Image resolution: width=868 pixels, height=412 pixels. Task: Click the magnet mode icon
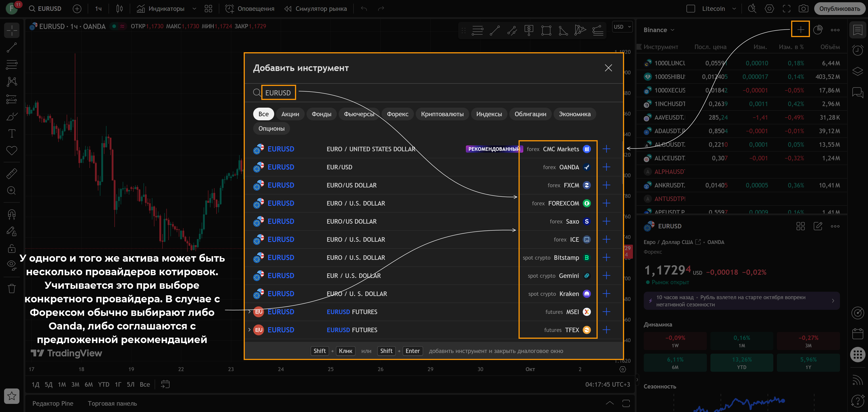pos(12,214)
